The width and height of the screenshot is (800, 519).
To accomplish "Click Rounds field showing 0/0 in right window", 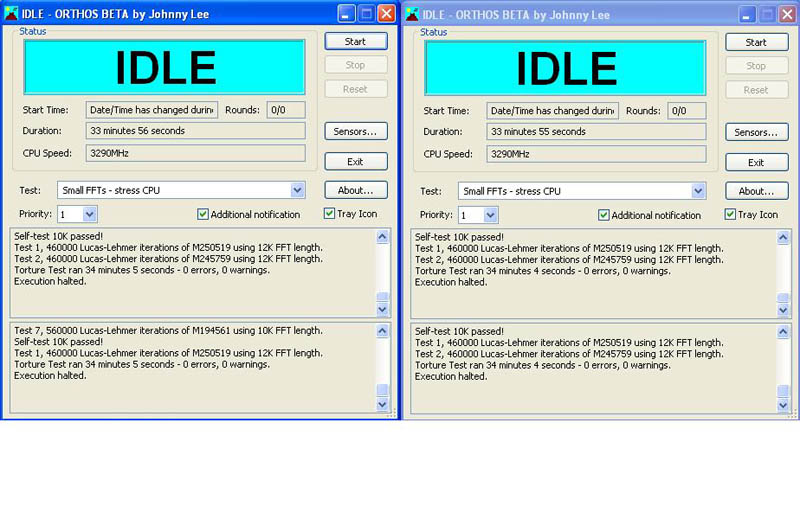I will click(x=687, y=111).
